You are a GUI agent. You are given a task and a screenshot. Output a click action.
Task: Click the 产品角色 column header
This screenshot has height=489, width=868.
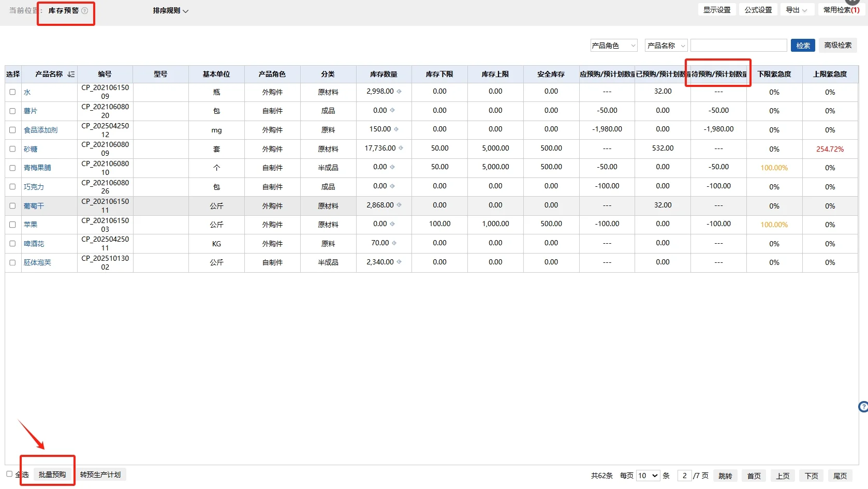(272, 75)
